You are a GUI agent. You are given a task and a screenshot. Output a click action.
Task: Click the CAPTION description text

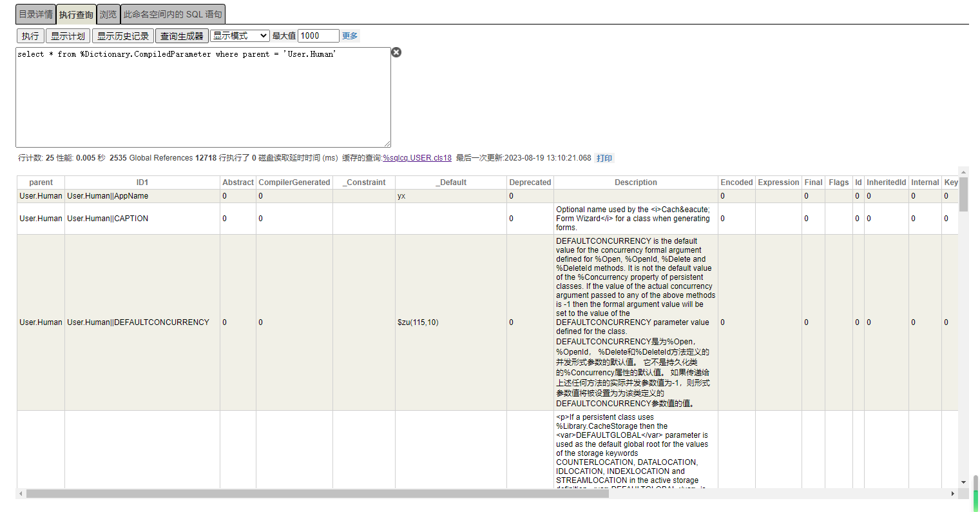tap(635, 219)
